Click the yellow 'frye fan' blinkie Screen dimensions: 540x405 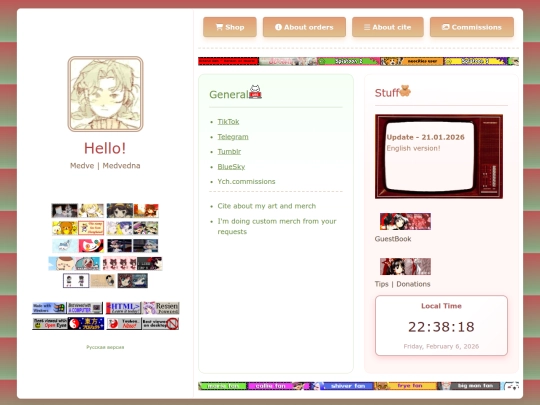(405, 386)
